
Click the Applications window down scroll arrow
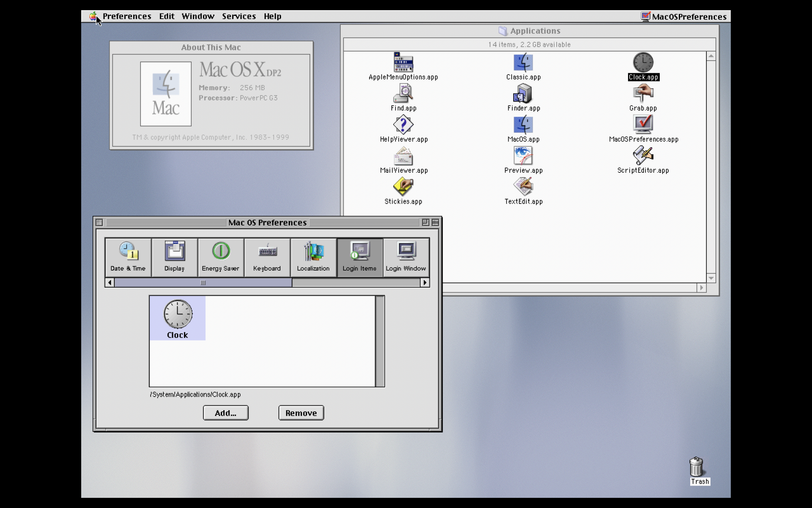click(x=711, y=278)
